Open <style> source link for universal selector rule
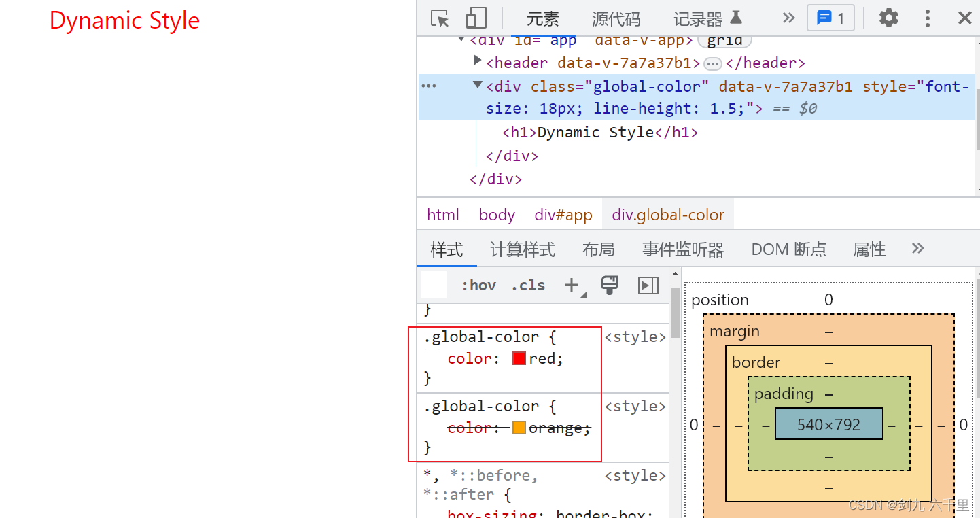Screen dimensions: 980x518 (x=635, y=476)
